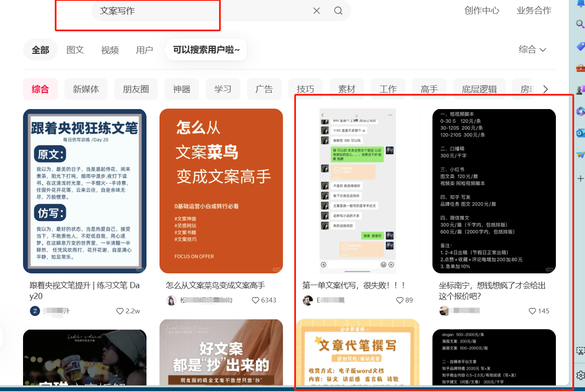Switch to the 用户 results tab
The height and width of the screenshot is (392, 585).
(144, 50)
